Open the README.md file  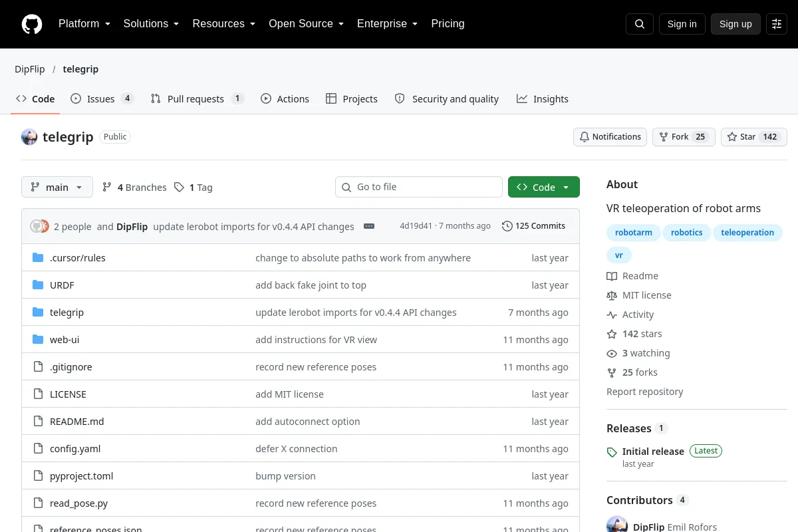pyautogui.click(x=77, y=422)
